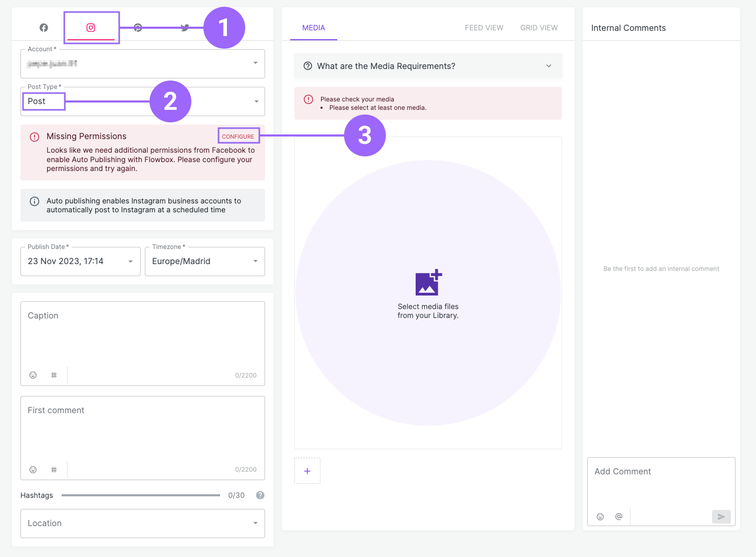Select media files from Library

pyautogui.click(x=428, y=293)
